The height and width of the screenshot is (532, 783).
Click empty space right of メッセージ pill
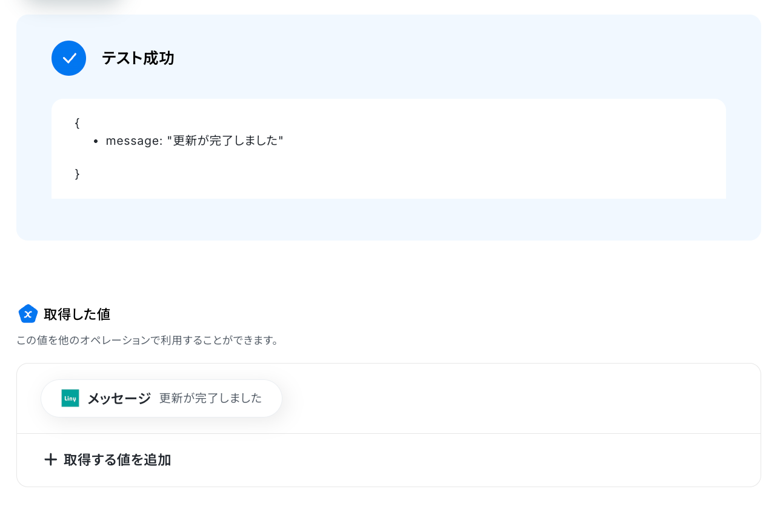pyautogui.click(x=515, y=398)
